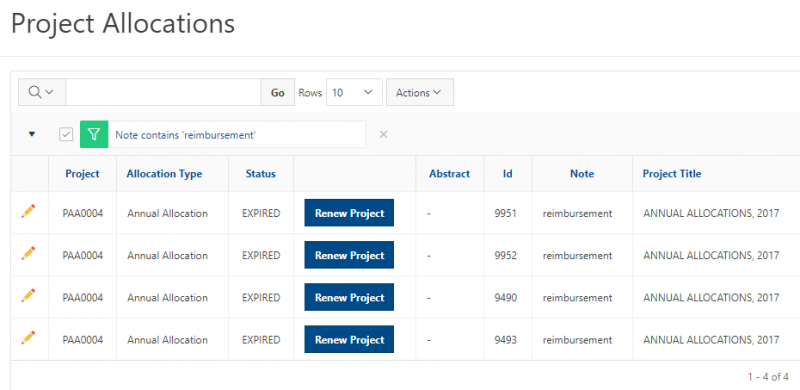Open the search column magnifier selector

click(42, 92)
